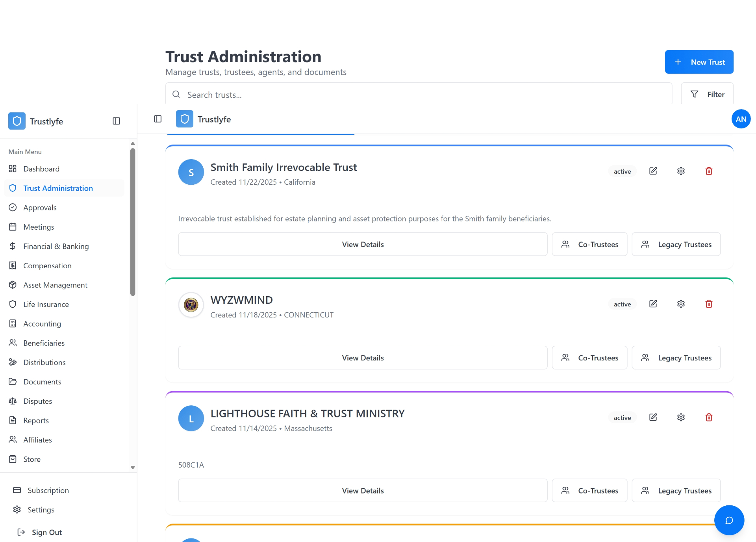This screenshot has height=542, width=756.
Task: Open the Affiliates page
Action: 64,440
